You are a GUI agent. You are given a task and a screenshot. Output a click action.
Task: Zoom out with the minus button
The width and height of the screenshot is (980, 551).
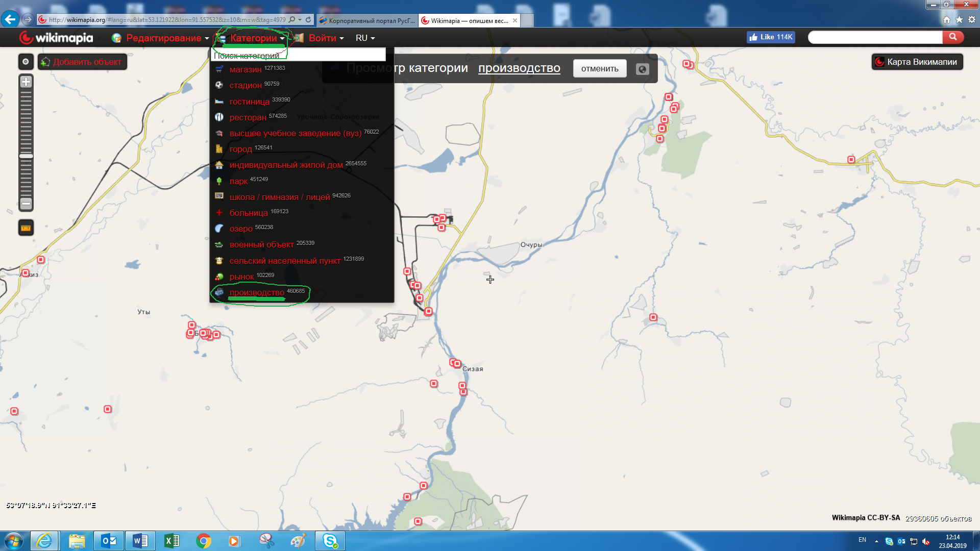(26, 204)
